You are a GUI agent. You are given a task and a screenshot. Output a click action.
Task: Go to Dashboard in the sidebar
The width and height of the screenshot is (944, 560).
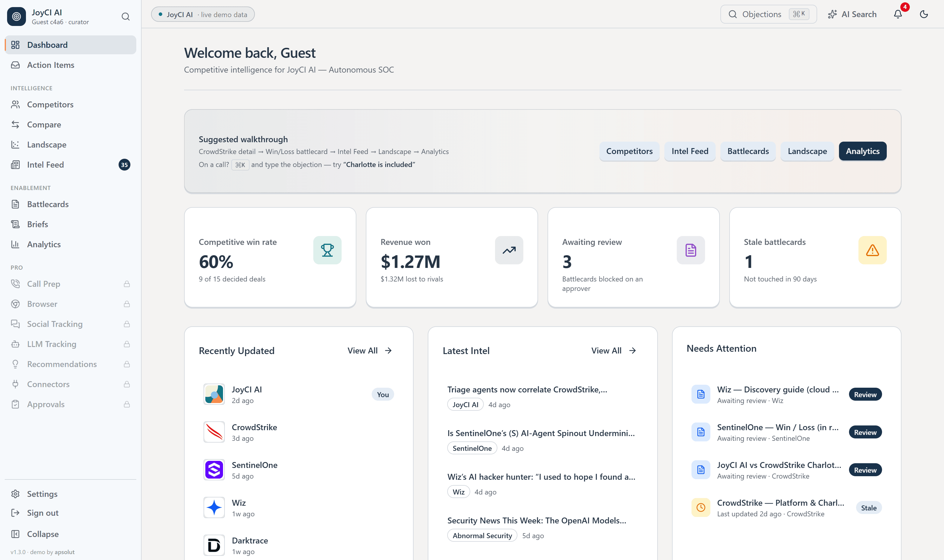[71, 45]
